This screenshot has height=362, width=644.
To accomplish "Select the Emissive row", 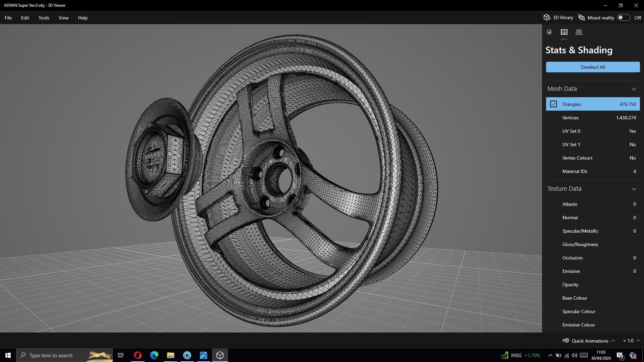I will coord(593,271).
